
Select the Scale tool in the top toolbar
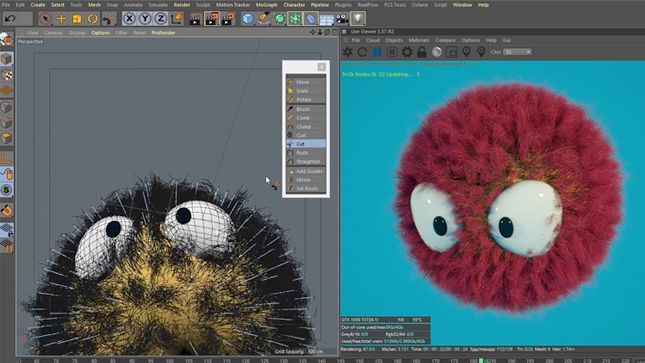click(x=77, y=19)
